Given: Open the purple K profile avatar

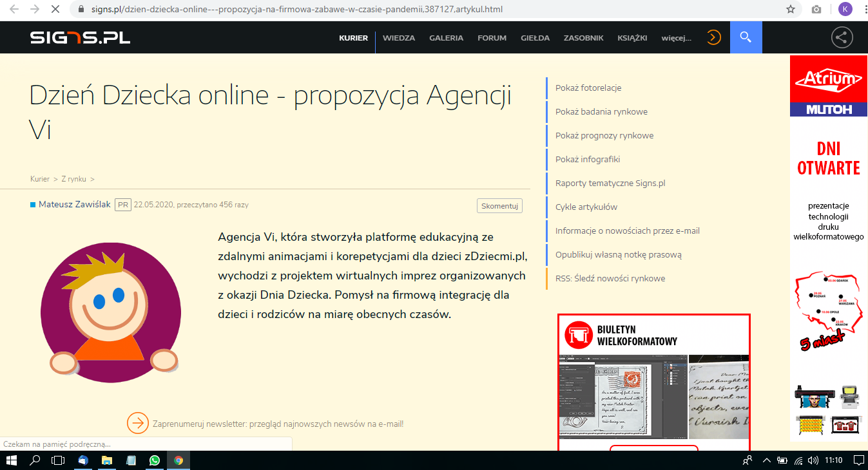Looking at the screenshot, I should coord(845,10).
